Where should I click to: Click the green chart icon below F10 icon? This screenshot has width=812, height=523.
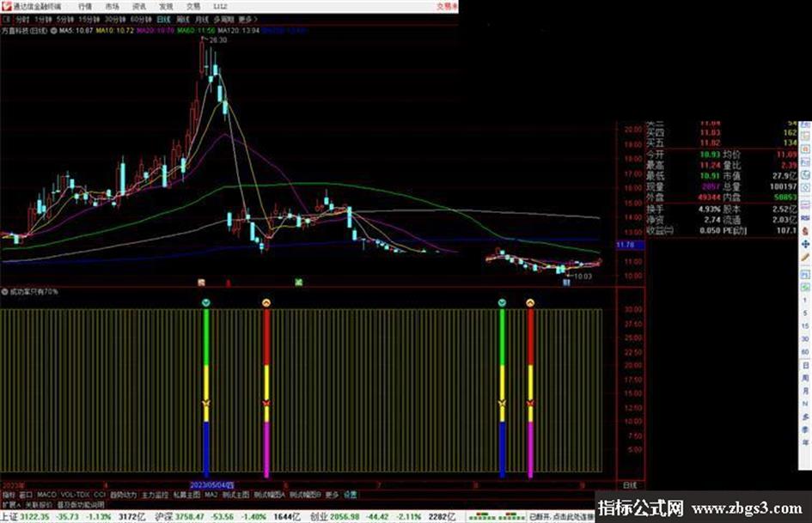805,286
